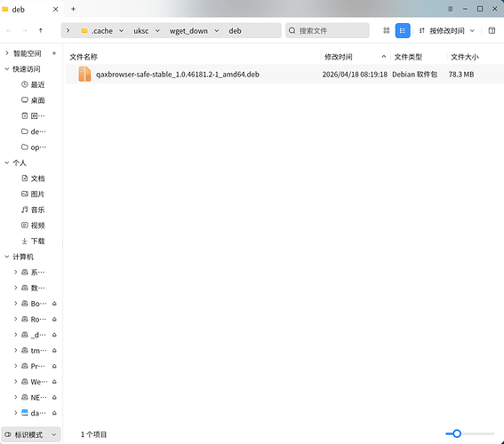Open 音乐 music folder
The width and height of the screenshot is (504, 444).
33,210
